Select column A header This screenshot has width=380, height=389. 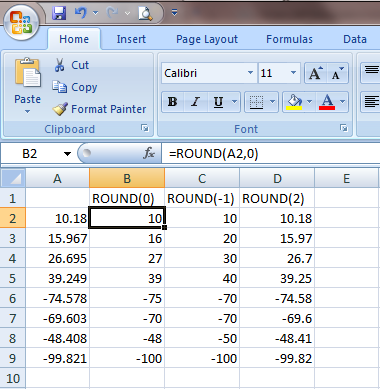pos(57,178)
